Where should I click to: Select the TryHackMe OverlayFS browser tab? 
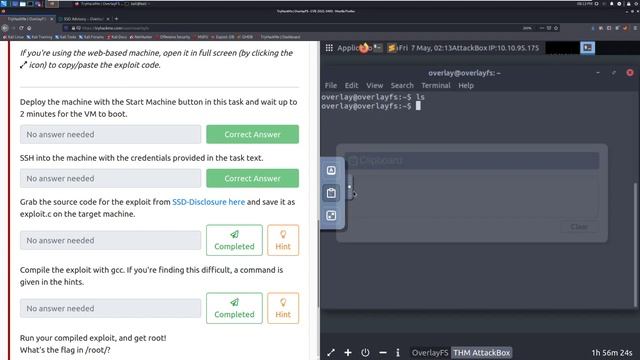(27, 19)
